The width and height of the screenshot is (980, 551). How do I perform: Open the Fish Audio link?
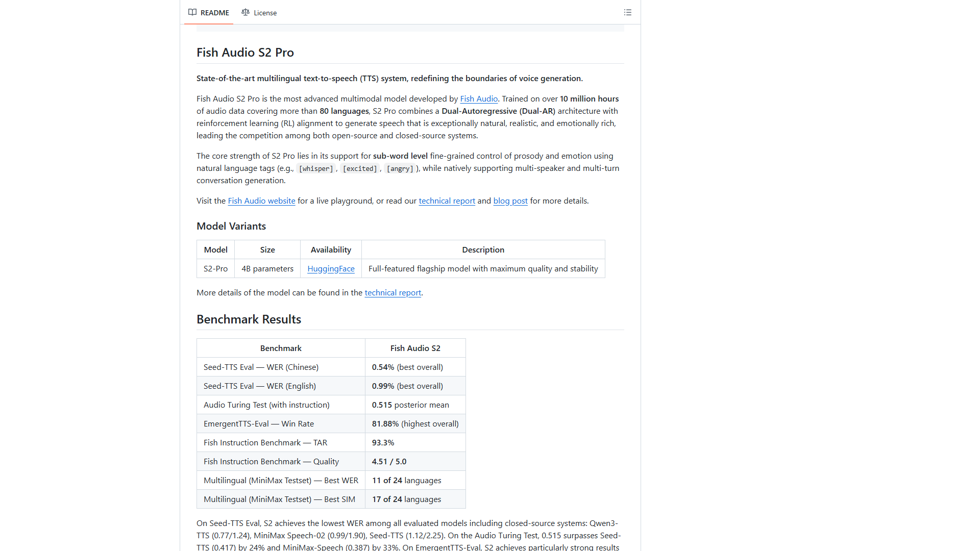tap(479, 99)
